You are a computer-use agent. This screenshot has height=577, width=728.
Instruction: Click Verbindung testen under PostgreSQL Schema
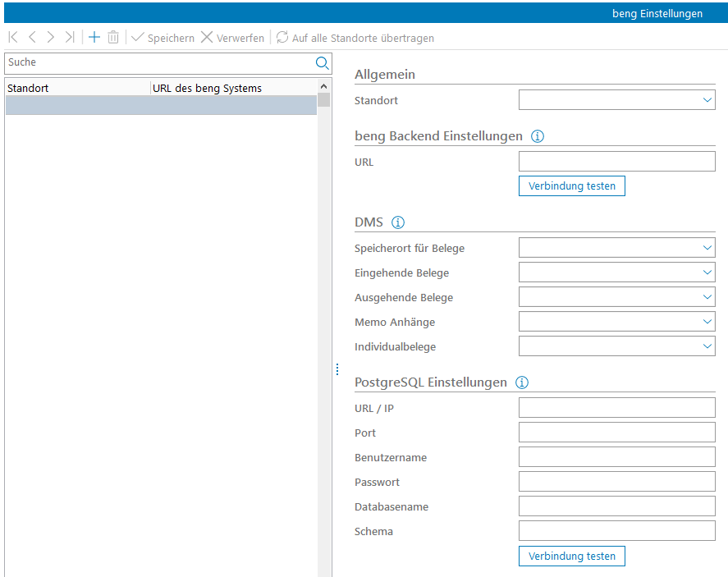click(572, 556)
